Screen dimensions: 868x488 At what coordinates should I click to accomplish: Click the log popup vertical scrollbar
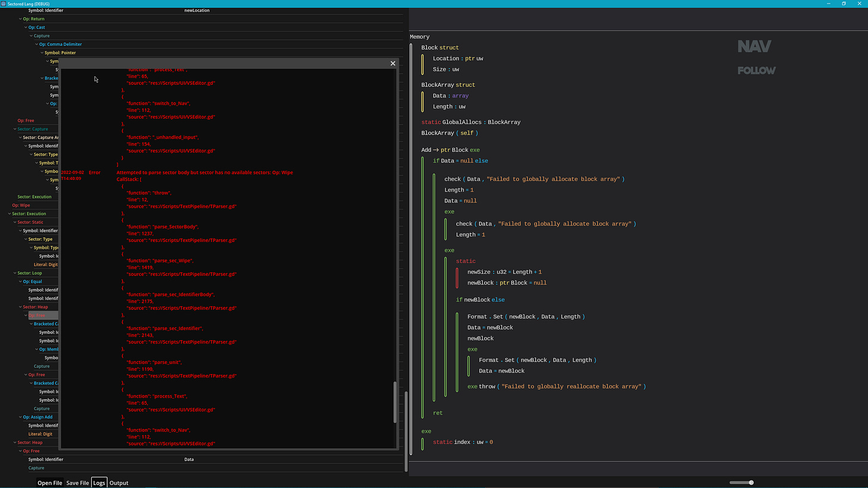pyautogui.click(x=394, y=402)
